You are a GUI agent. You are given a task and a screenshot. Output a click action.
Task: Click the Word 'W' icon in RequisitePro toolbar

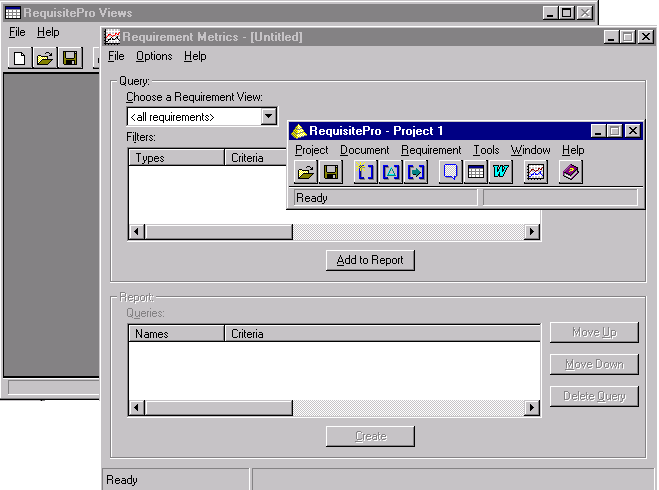(x=501, y=172)
